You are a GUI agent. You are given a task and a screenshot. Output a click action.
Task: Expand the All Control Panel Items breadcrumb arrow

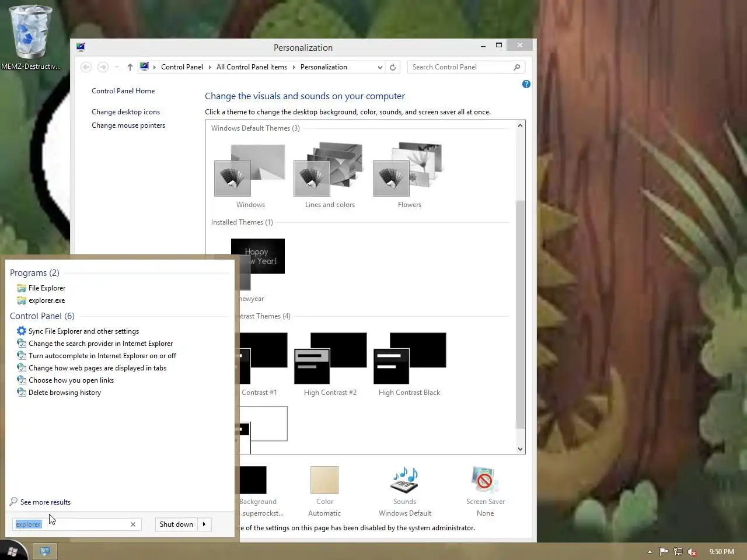pyautogui.click(x=294, y=67)
